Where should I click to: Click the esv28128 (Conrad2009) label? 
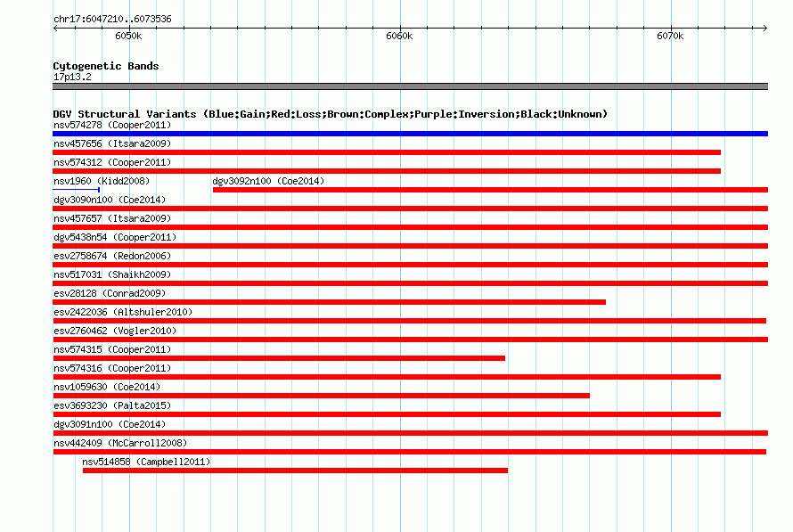(110, 293)
